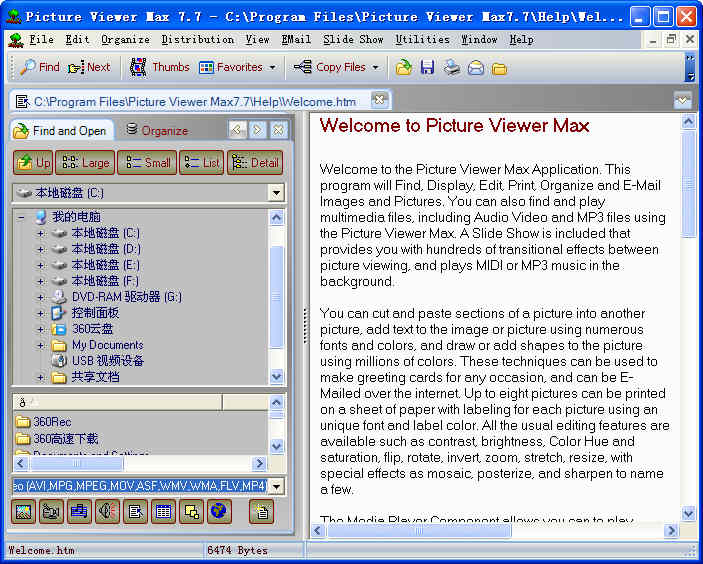This screenshot has width=703, height=564.
Task: Click the yellow folder toolbar icon
Action: pos(499,68)
